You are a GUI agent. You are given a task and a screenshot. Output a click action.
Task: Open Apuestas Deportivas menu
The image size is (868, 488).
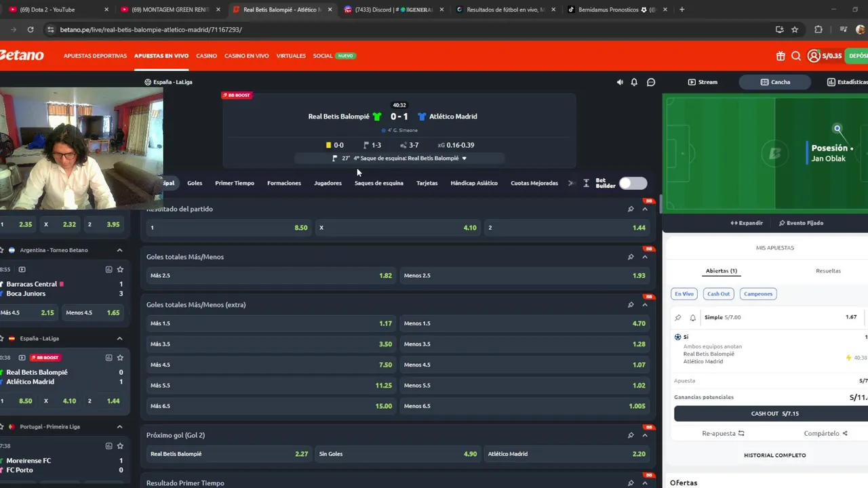pyautogui.click(x=95, y=56)
